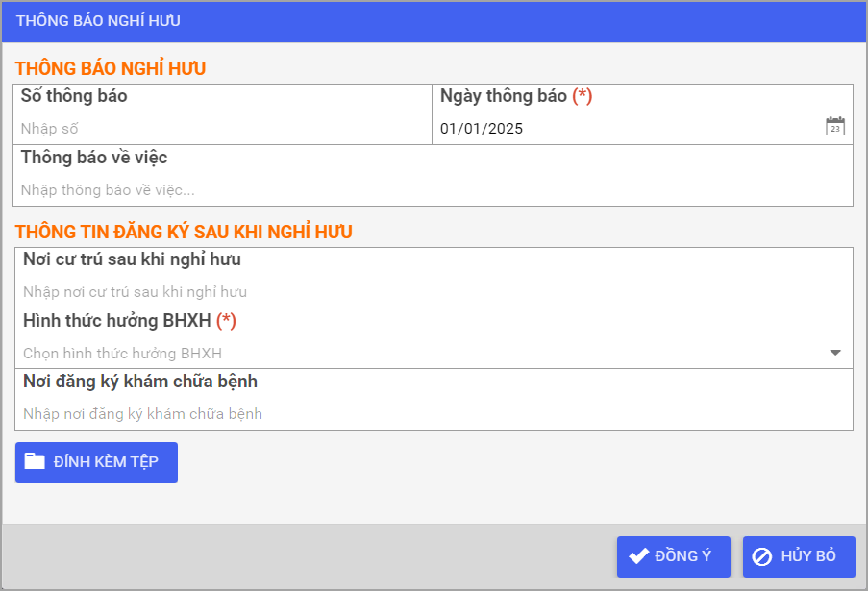Click the 'THÔNG TIN ĐĂNG KÝ SAU KHI NGHỈ HƯU' heading
The image size is (868, 591).
[x=183, y=232]
